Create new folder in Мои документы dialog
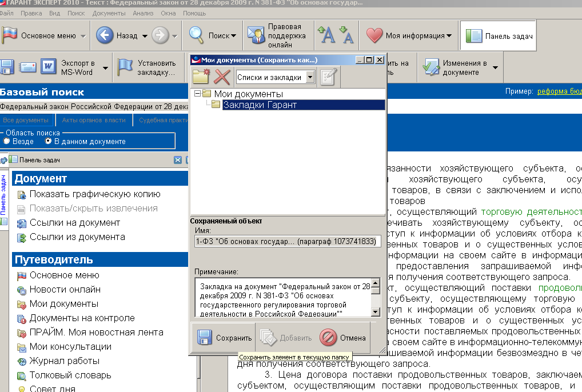Viewport: 582px width, 392px height. 201,77
